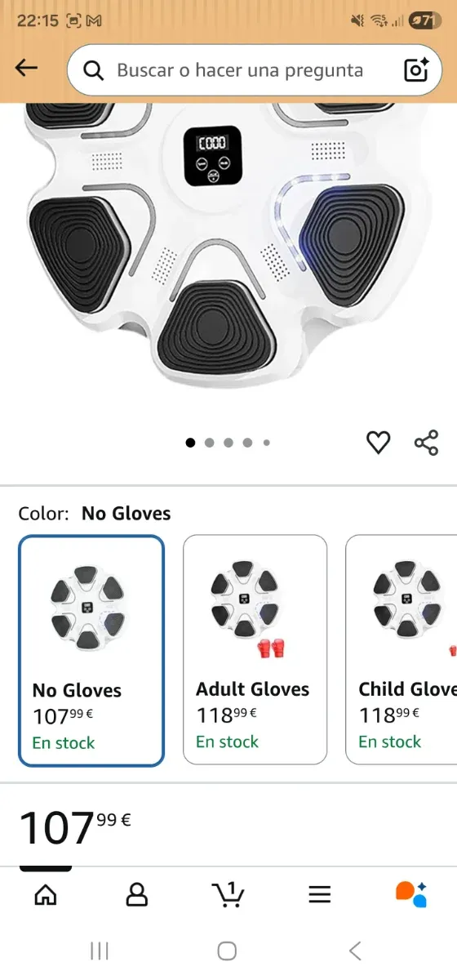This screenshot has width=457, height=980.
Task: Select the No Gloves option
Action: (x=91, y=651)
